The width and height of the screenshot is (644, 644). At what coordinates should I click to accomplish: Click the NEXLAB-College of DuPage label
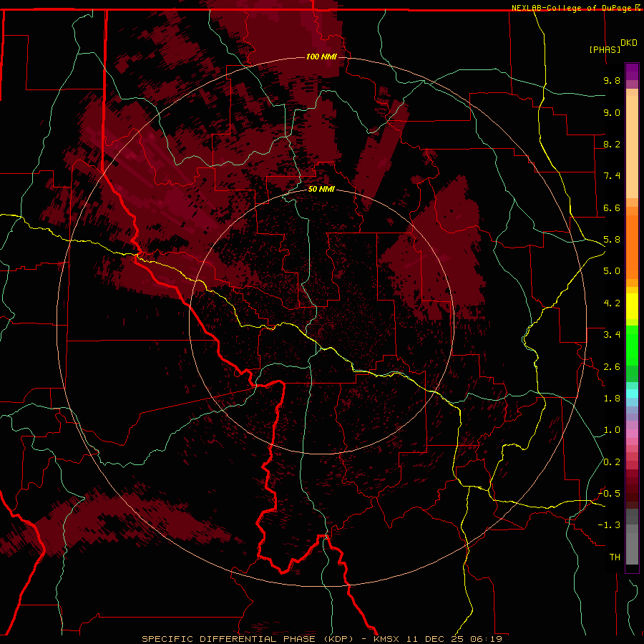[x=572, y=8]
